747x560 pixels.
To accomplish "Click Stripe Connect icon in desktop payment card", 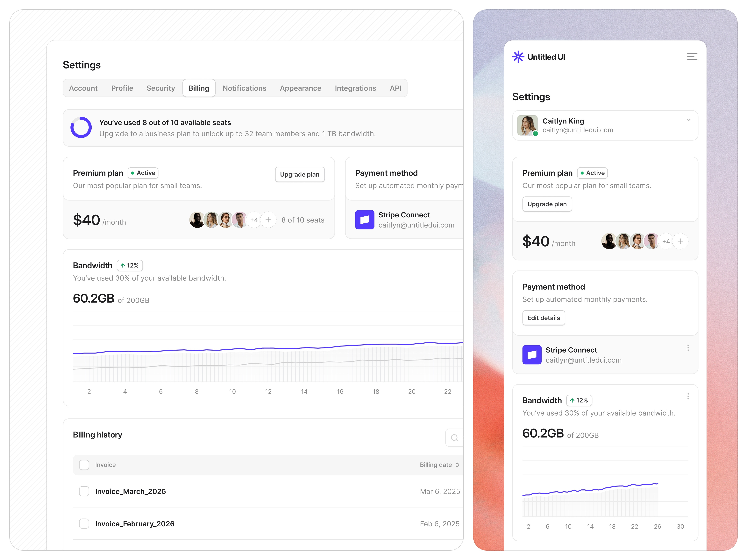I will coord(364,220).
